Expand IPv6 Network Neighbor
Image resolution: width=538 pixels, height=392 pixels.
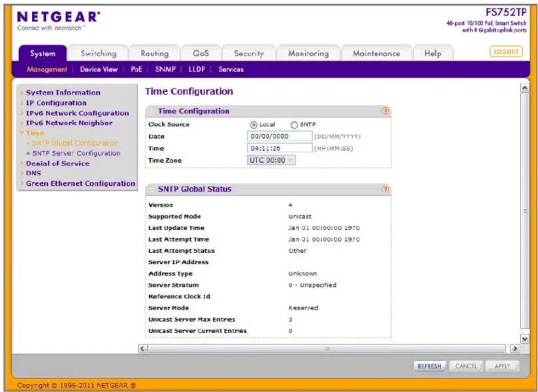(69, 123)
